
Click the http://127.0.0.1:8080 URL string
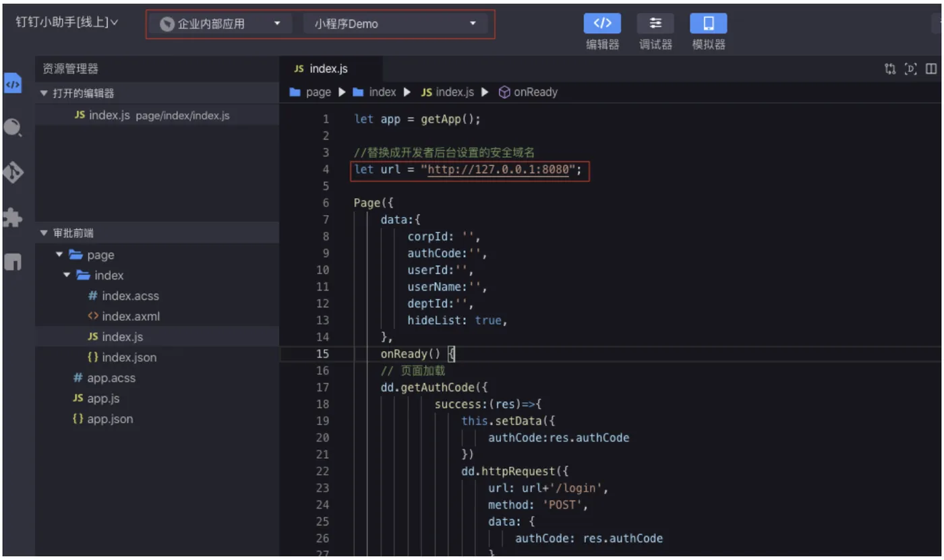[498, 169]
